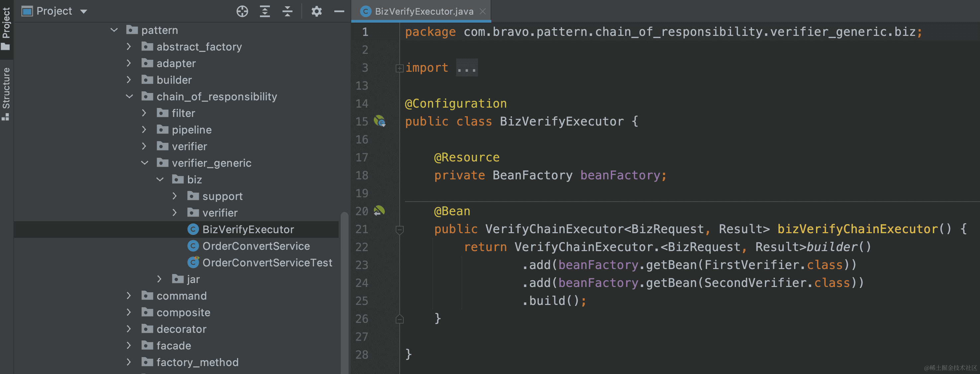Expand the pipeline folder chevron
The image size is (980, 374).
click(144, 130)
